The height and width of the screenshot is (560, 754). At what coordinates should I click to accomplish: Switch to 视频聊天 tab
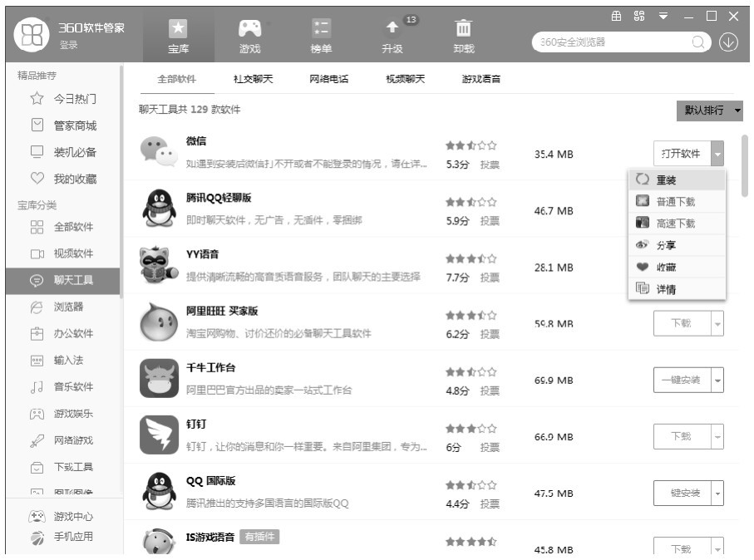click(406, 79)
